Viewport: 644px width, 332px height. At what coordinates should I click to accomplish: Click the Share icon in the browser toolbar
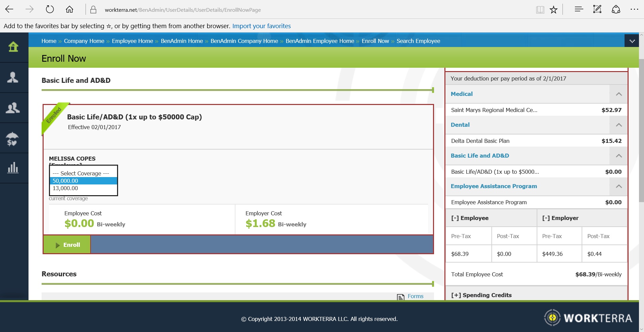click(x=616, y=10)
